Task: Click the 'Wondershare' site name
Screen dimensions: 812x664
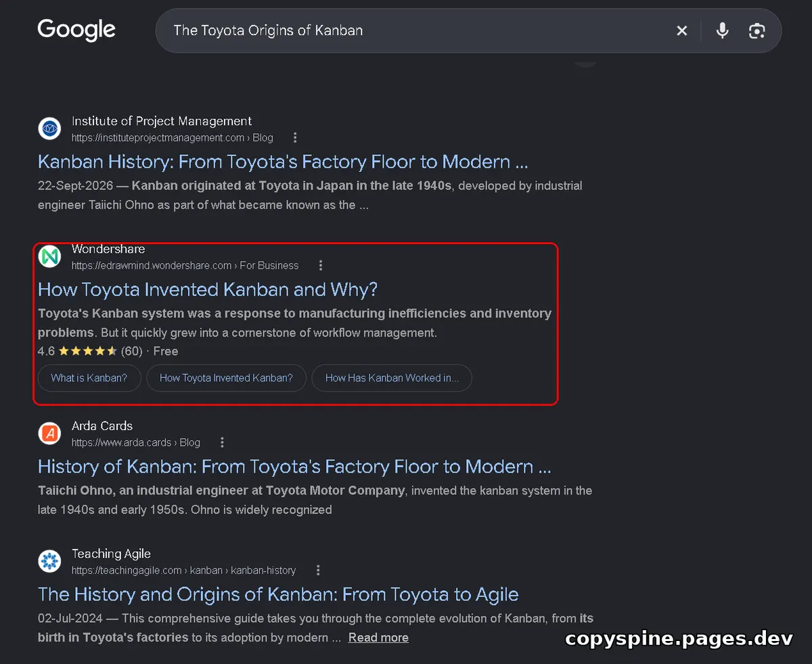Action: click(x=108, y=250)
